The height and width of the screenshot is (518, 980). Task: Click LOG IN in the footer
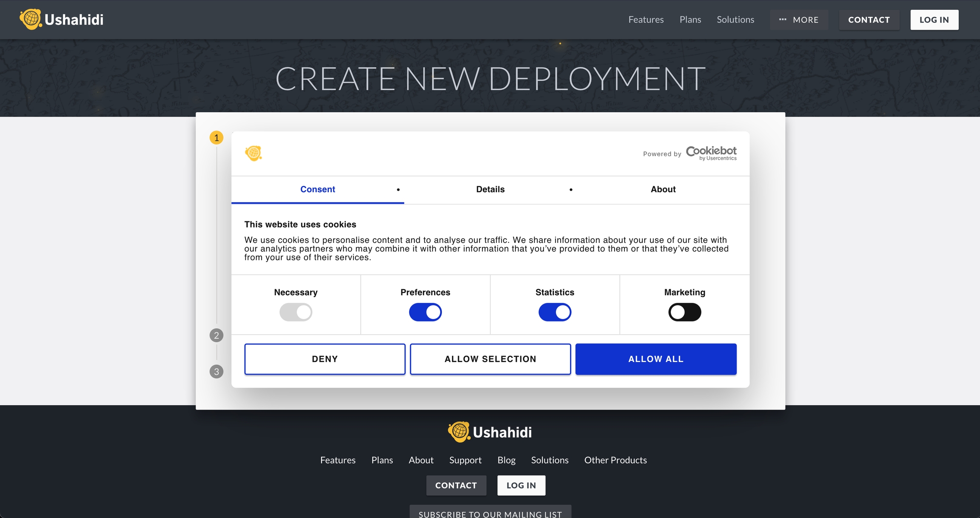click(x=521, y=485)
